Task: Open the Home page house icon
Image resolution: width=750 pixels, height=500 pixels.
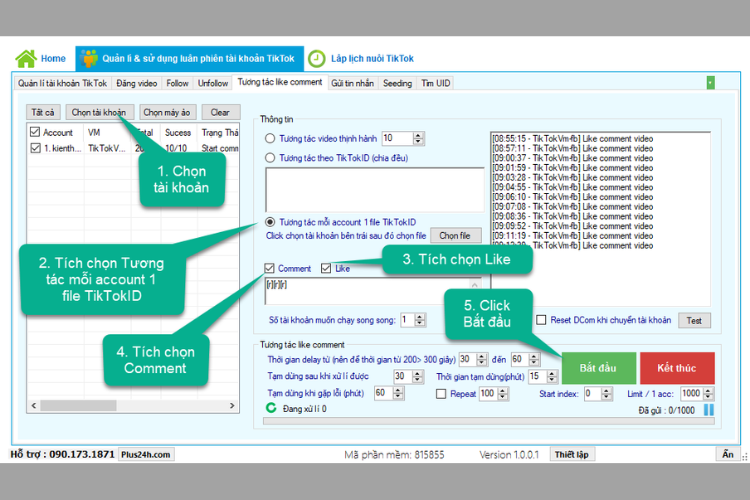Action: tap(26, 58)
